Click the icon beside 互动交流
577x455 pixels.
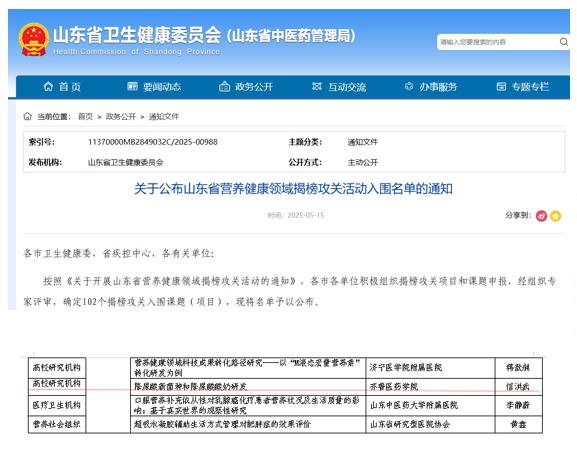[317, 87]
